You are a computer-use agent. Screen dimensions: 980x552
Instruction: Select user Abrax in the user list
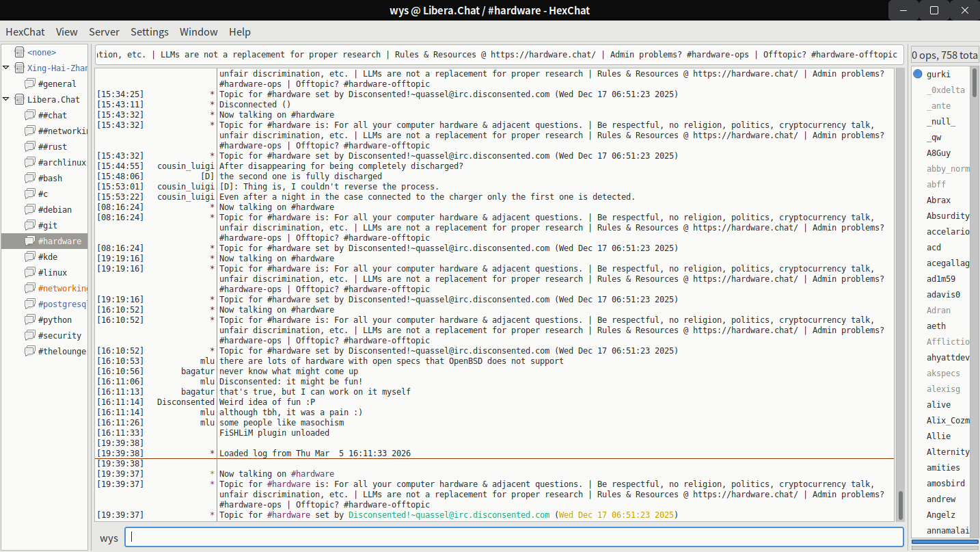point(938,200)
